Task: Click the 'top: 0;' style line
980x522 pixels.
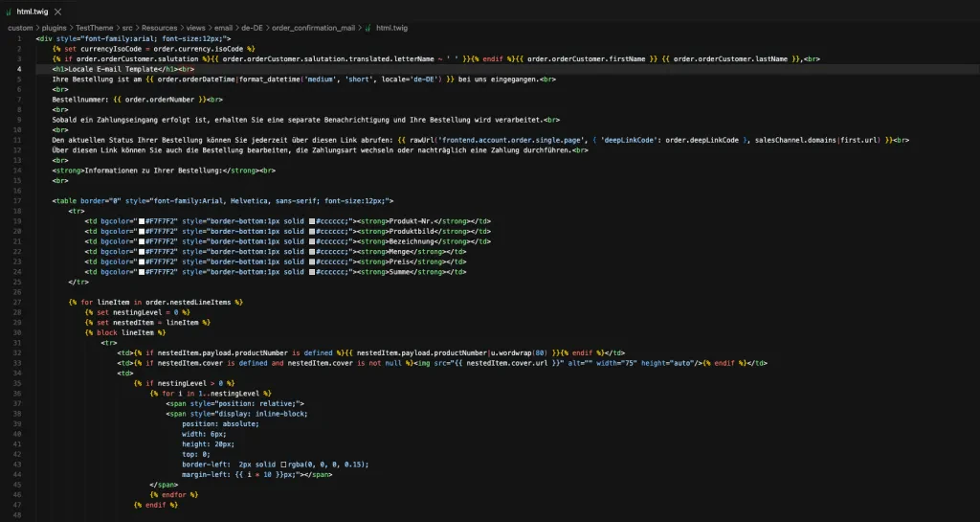Action: click(x=196, y=455)
